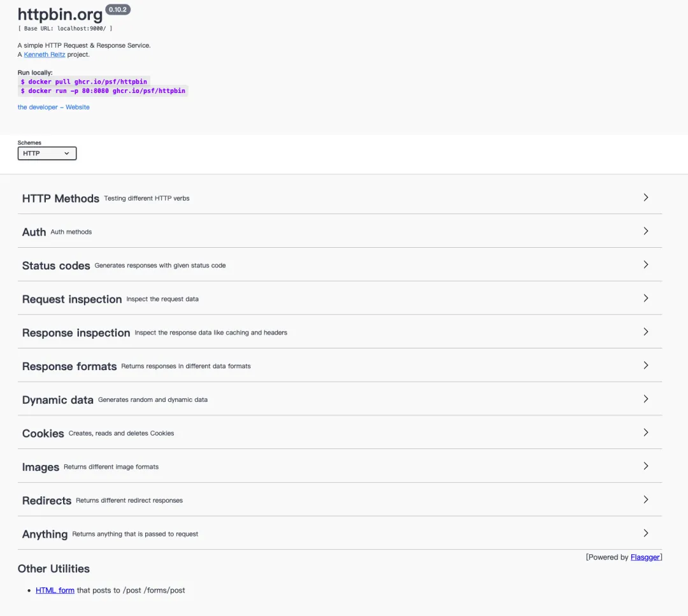The height and width of the screenshot is (616, 688).
Task: Click 'Returns responses in different data formats' text
Action: [x=186, y=366]
